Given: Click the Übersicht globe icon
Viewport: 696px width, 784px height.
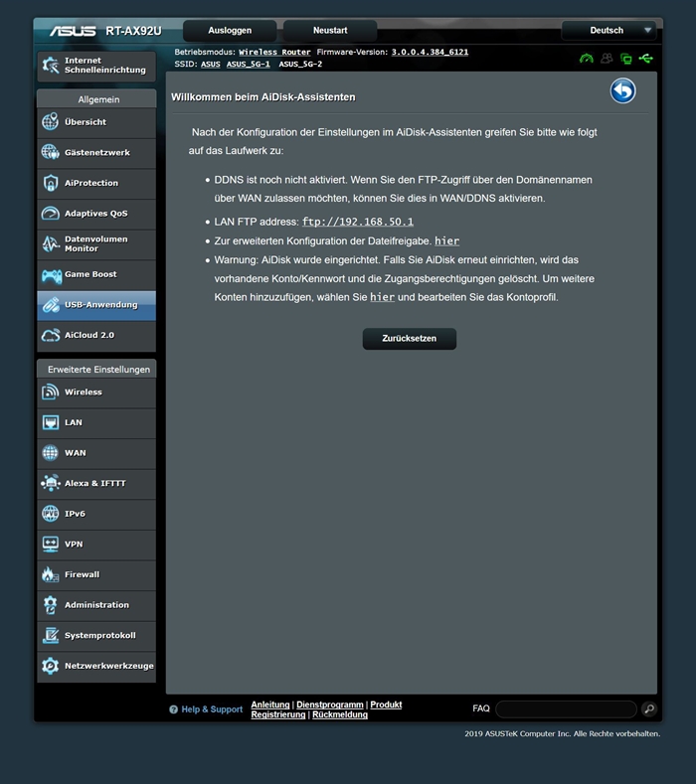Looking at the screenshot, I should [x=50, y=121].
